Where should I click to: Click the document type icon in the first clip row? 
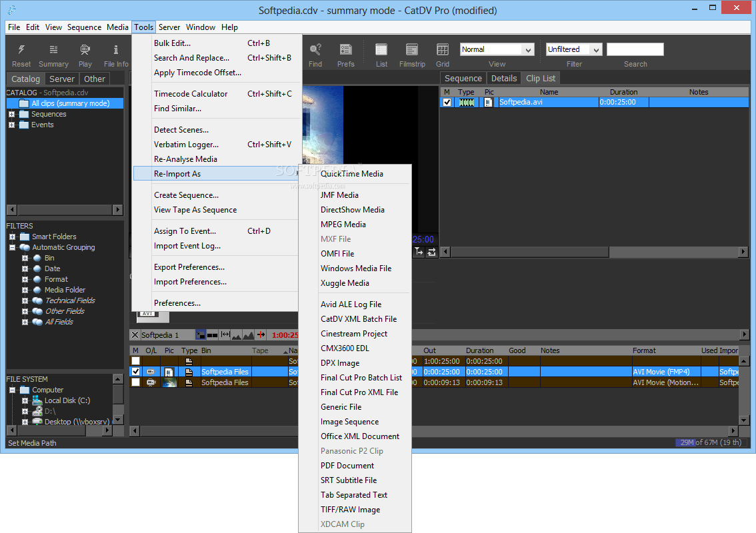(x=189, y=361)
